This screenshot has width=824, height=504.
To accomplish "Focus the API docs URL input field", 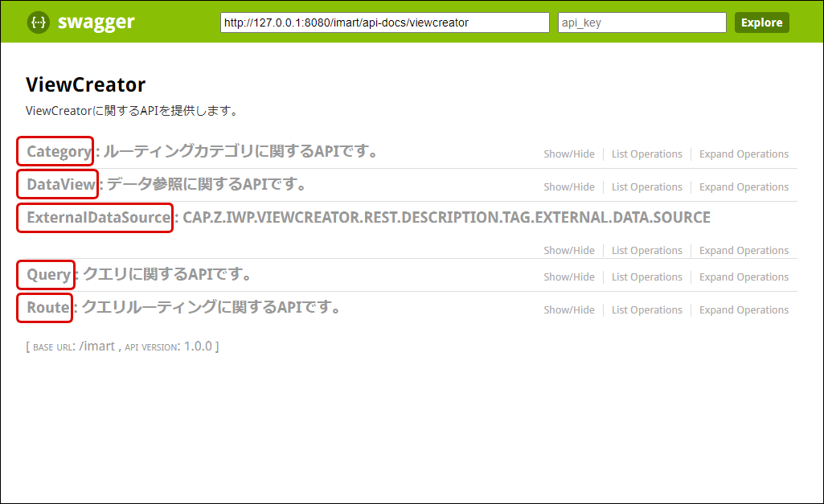I will click(x=385, y=23).
